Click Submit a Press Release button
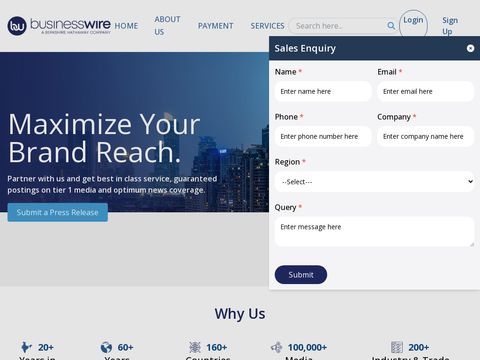Viewport: 480px width, 360px height. [58, 212]
